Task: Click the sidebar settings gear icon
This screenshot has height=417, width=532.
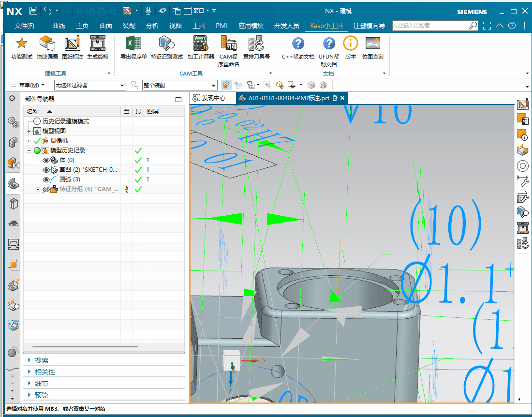Action: pos(12,98)
